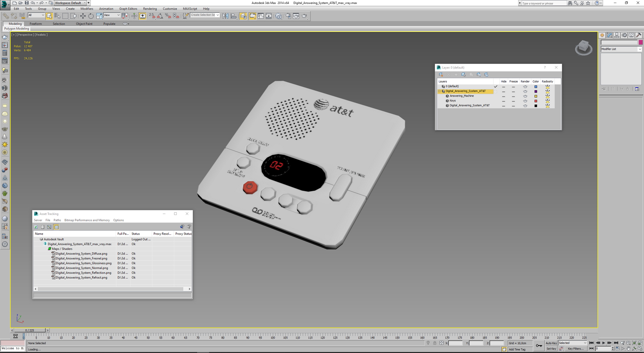The image size is (644, 353).
Task: Click the Polygon Modeling ribbon panel label
Action: (x=16, y=28)
